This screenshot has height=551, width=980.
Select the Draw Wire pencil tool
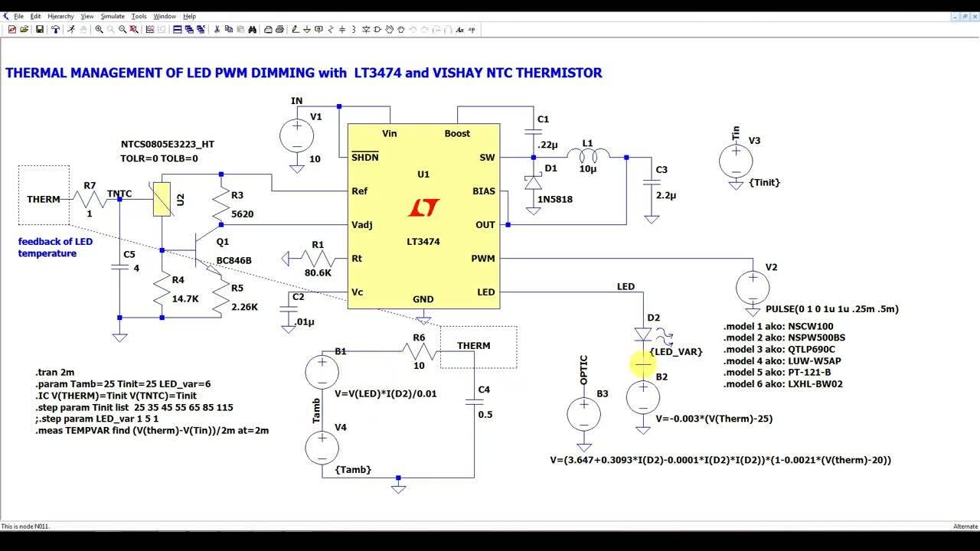point(294,30)
